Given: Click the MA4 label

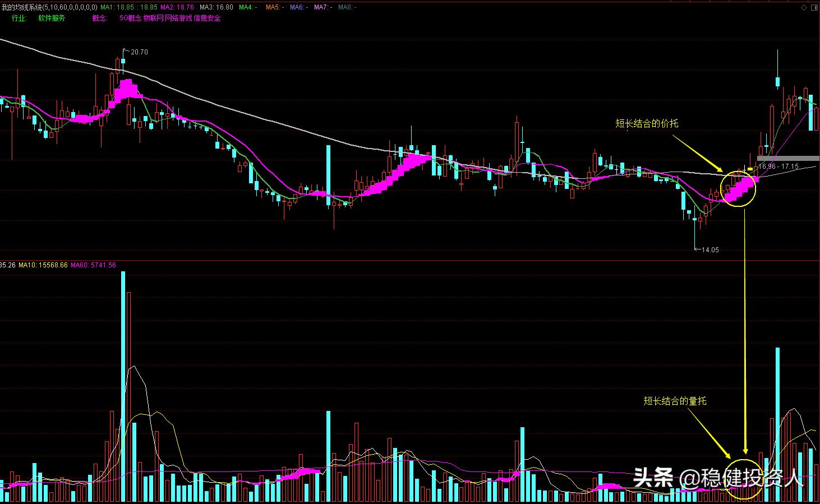Looking at the screenshot, I should point(248,7).
